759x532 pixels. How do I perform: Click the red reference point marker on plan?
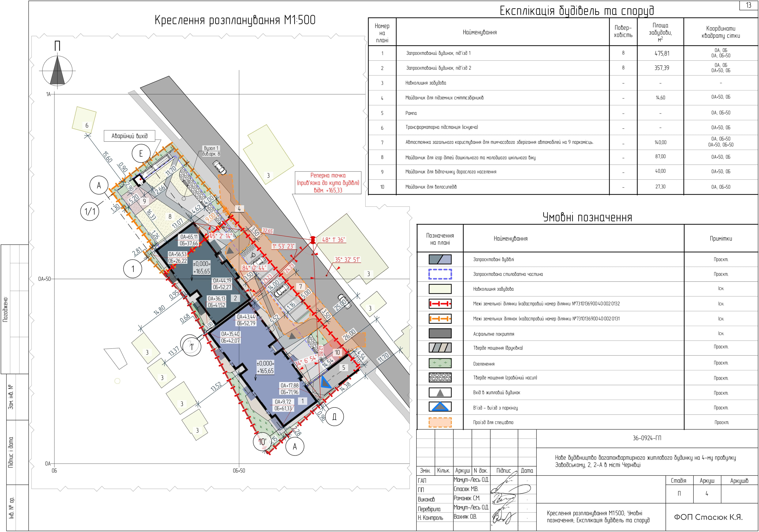point(313,240)
